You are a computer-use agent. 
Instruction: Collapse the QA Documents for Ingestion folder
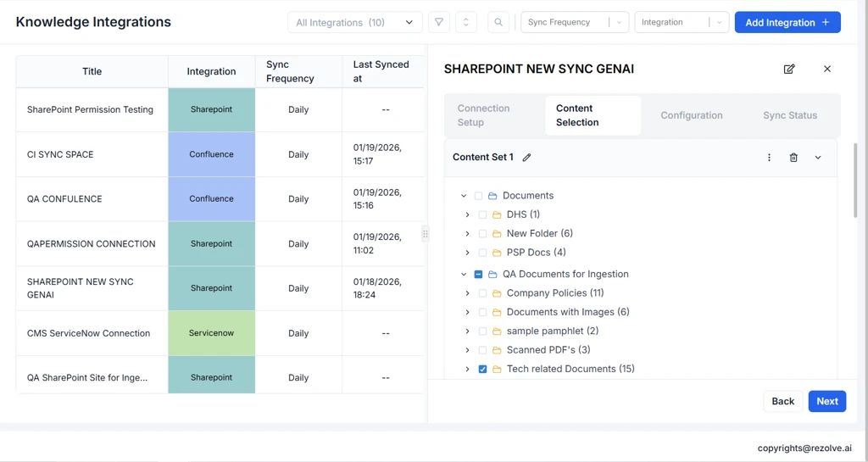click(x=464, y=275)
